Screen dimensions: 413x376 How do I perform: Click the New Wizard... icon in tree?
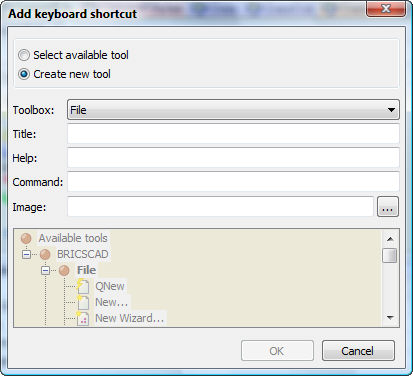point(83,318)
